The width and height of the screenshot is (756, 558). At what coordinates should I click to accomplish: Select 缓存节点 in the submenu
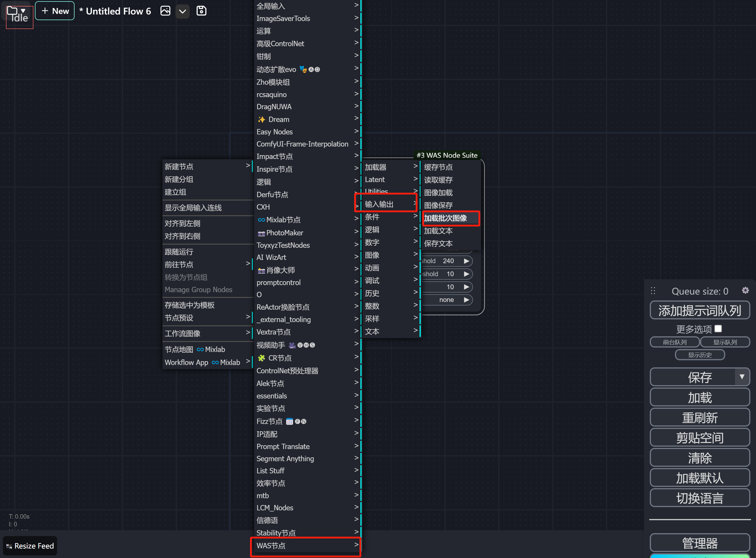451,167
